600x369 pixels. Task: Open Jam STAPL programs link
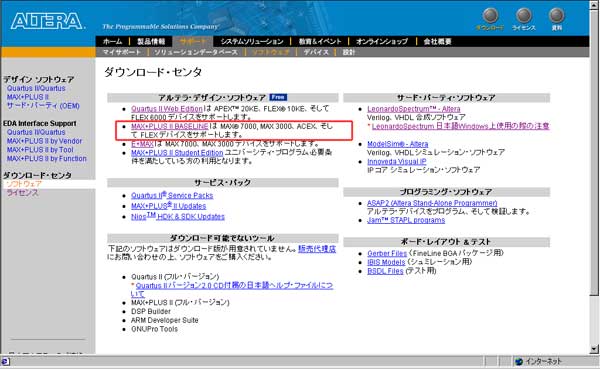pyautogui.click(x=406, y=220)
